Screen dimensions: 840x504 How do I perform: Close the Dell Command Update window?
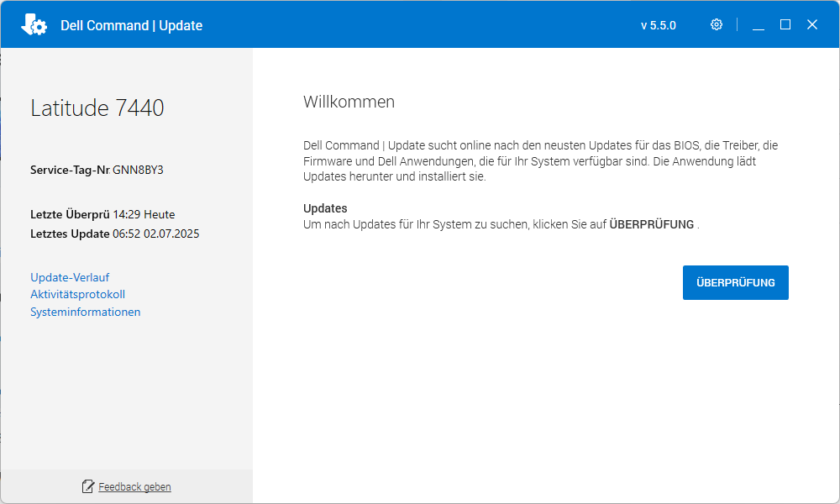(812, 25)
